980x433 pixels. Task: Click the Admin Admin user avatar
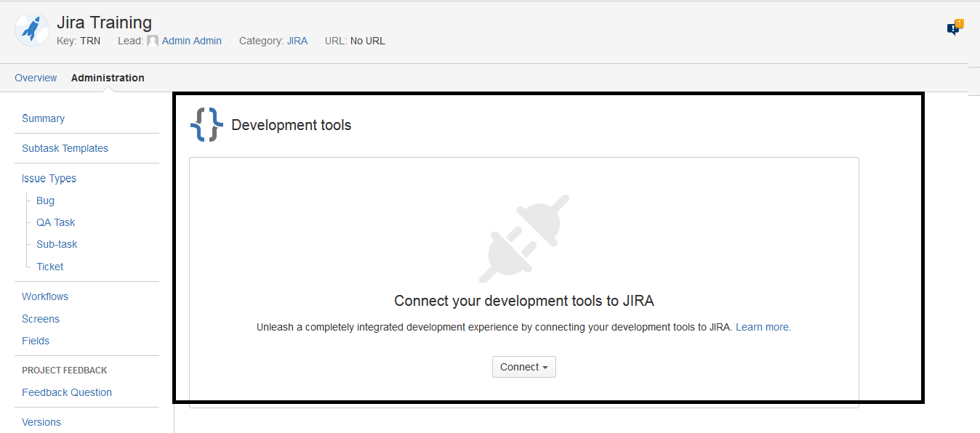153,41
